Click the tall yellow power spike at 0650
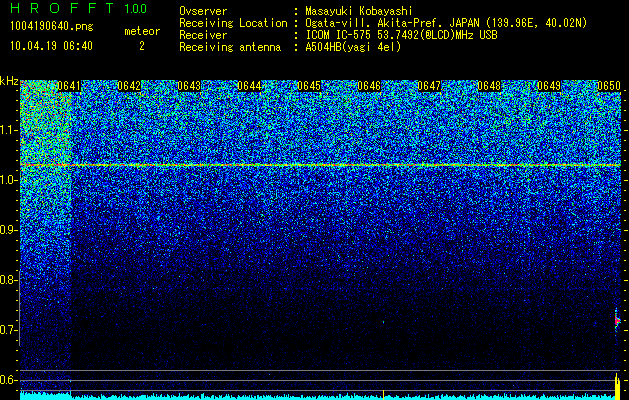 point(618,386)
